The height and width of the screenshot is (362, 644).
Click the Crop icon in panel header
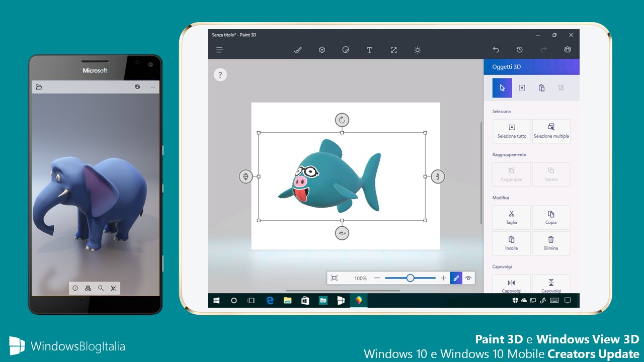(x=561, y=87)
